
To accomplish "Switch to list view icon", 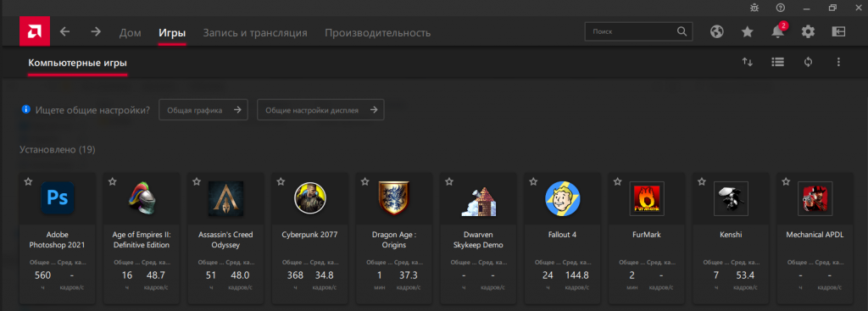I will (x=778, y=62).
